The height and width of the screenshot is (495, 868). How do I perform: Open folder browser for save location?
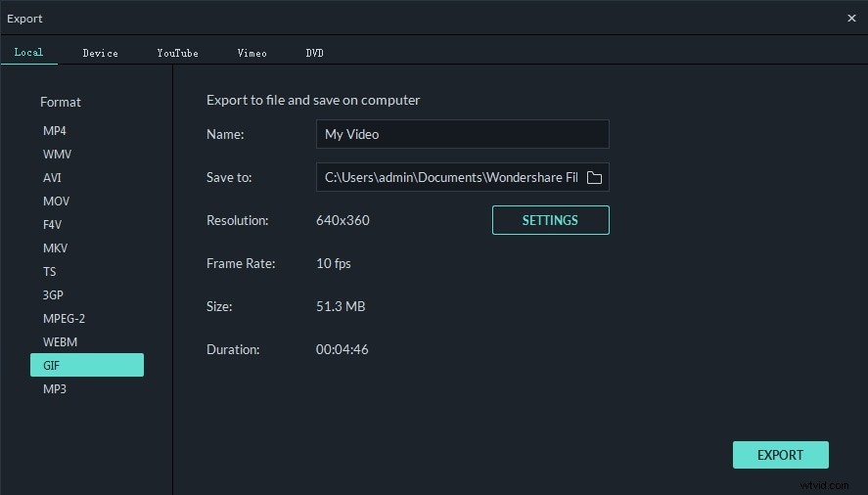point(594,177)
